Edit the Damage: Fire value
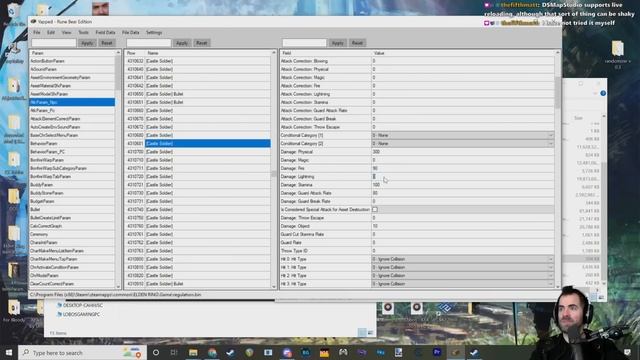 click(x=462, y=168)
